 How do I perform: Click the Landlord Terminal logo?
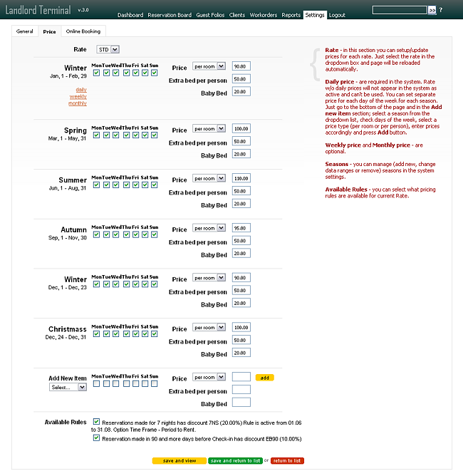(x=38, y=10)
